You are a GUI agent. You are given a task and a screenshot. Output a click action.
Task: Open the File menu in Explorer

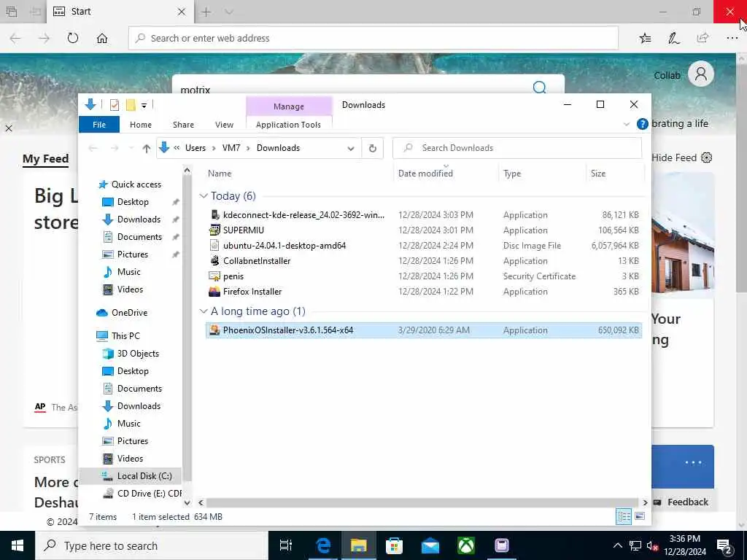point(99,124)
